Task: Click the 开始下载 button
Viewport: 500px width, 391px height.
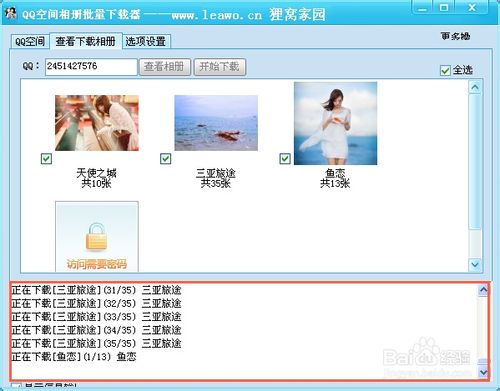Action: pyautogui.click(x=220, y=67)
